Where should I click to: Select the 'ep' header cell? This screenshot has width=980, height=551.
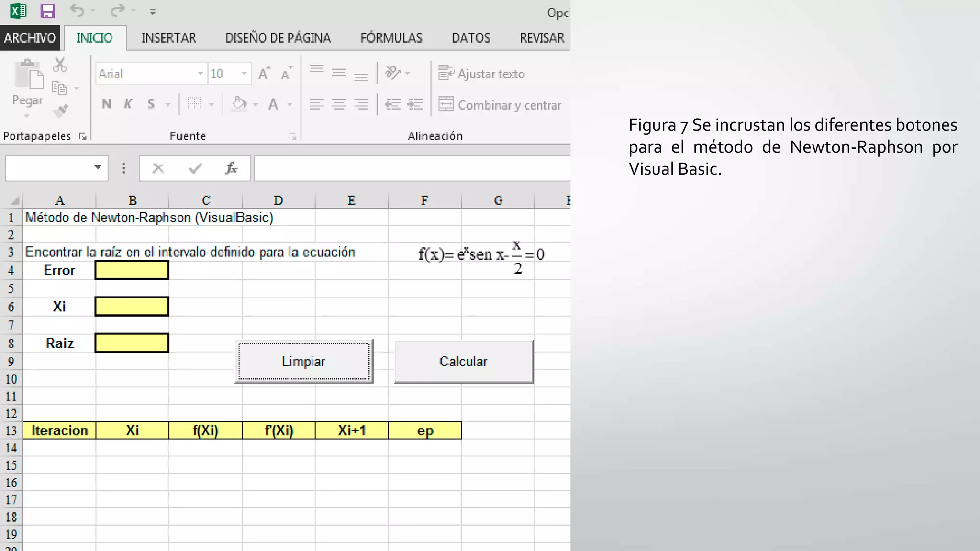pos(425,430)
